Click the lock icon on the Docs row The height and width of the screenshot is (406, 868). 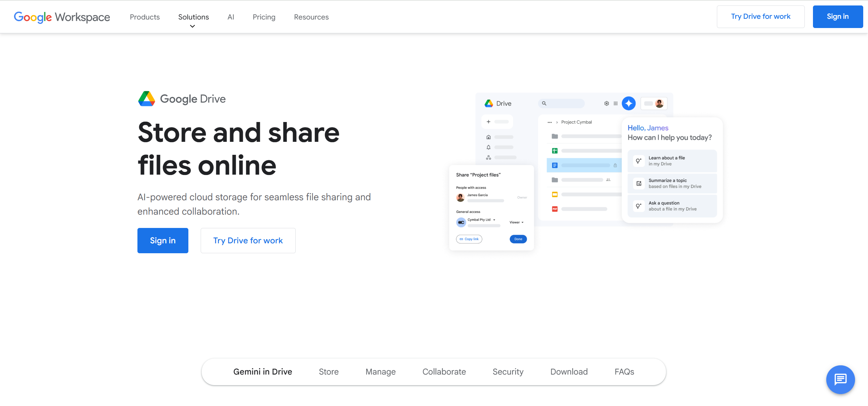click(615, 165)
